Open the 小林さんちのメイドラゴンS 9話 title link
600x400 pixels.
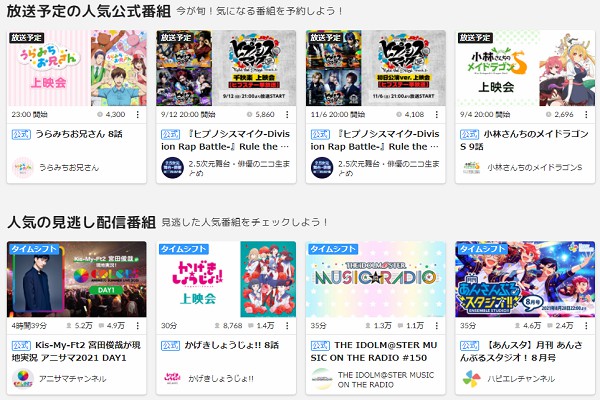tap(524, 140)
